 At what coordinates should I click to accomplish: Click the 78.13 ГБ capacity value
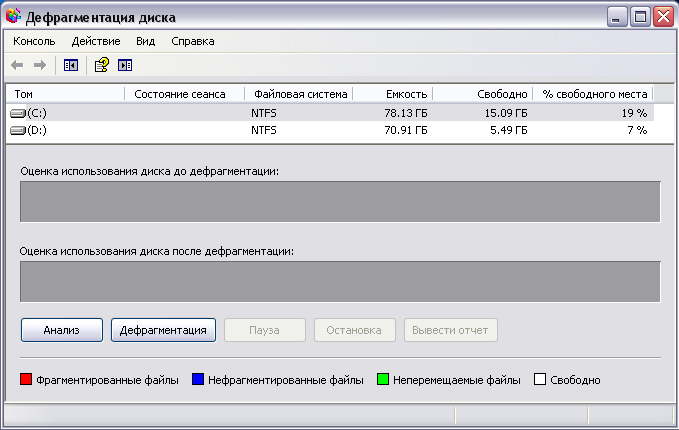click(x=406, y=113)
